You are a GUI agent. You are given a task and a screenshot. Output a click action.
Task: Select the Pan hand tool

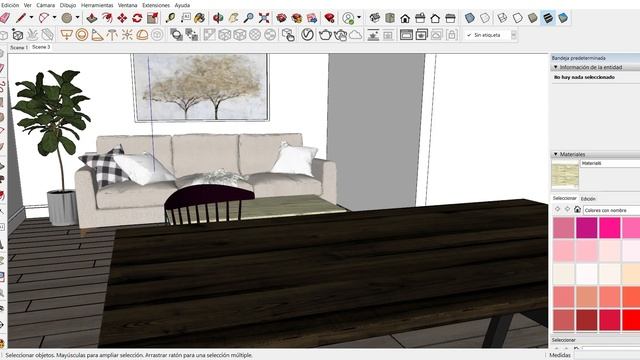click(x=233, y=18)
